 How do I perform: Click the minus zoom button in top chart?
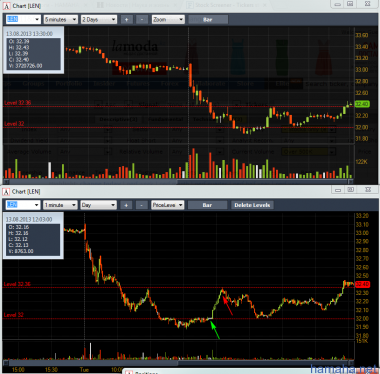click(142, 20)
